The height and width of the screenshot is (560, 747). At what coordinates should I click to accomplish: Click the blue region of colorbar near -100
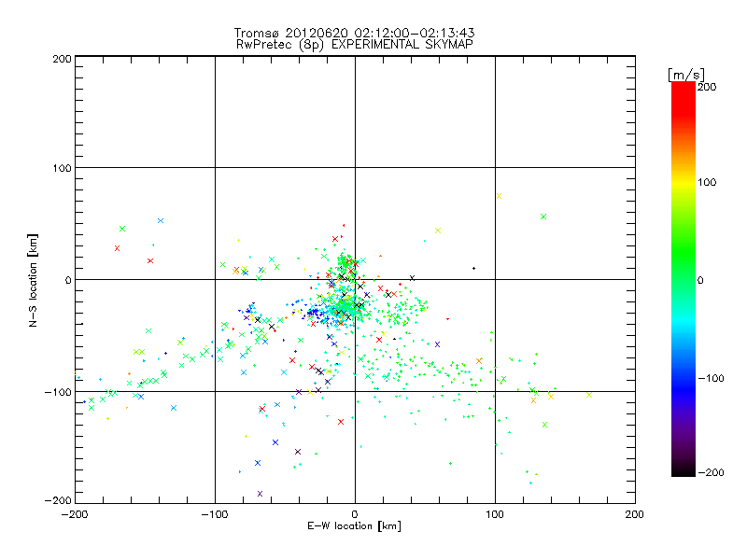coord(683,378)
